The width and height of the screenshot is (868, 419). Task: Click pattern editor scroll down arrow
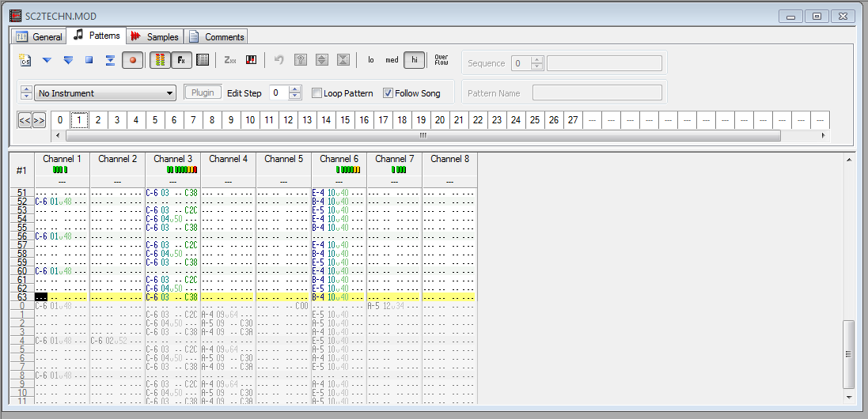click(848, 397)
